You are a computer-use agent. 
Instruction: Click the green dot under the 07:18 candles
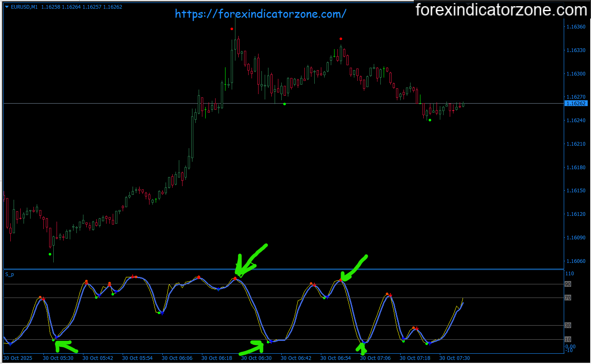(430, 120)
